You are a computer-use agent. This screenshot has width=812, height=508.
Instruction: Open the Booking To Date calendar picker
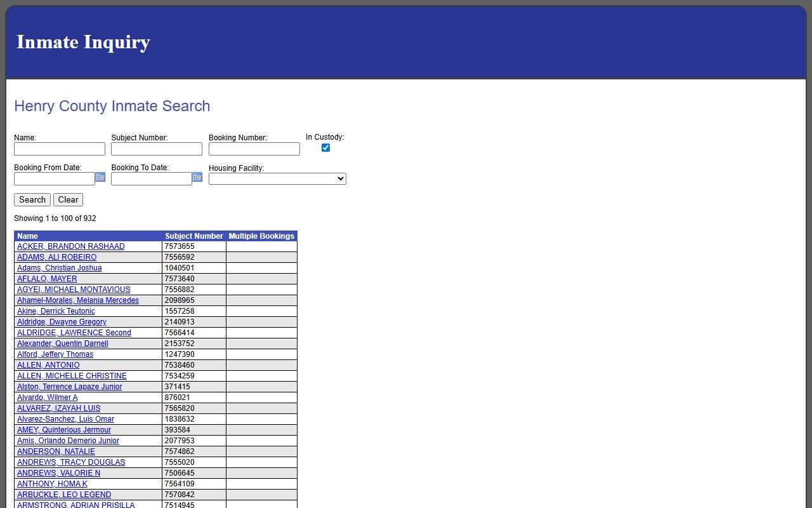click(x=197, y=177)
